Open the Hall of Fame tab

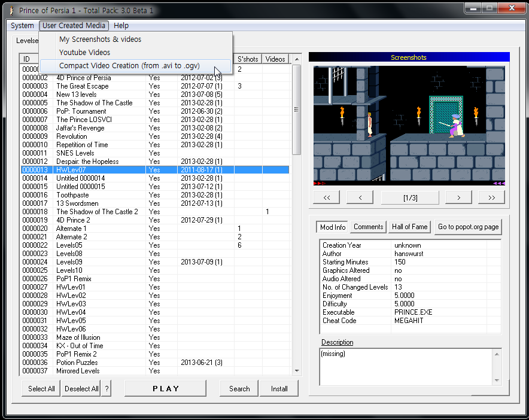[409, 227]
